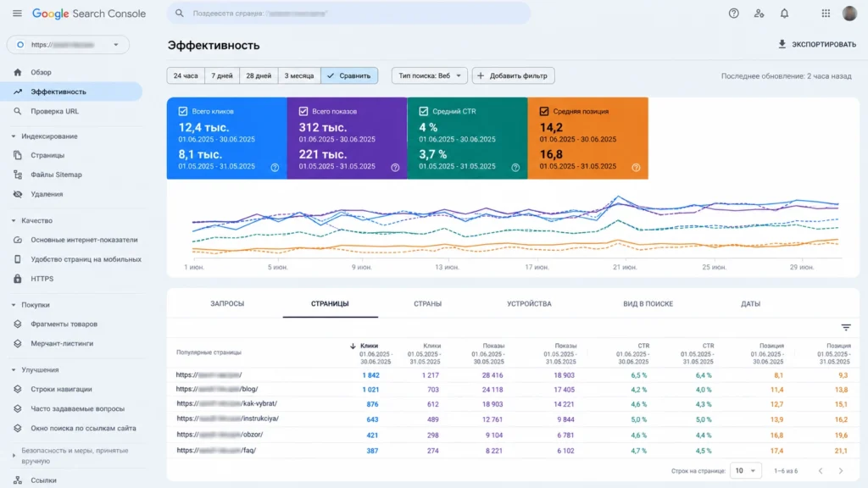
Task: Click help icon on Средняя позиция card
Action: point(636,168)
